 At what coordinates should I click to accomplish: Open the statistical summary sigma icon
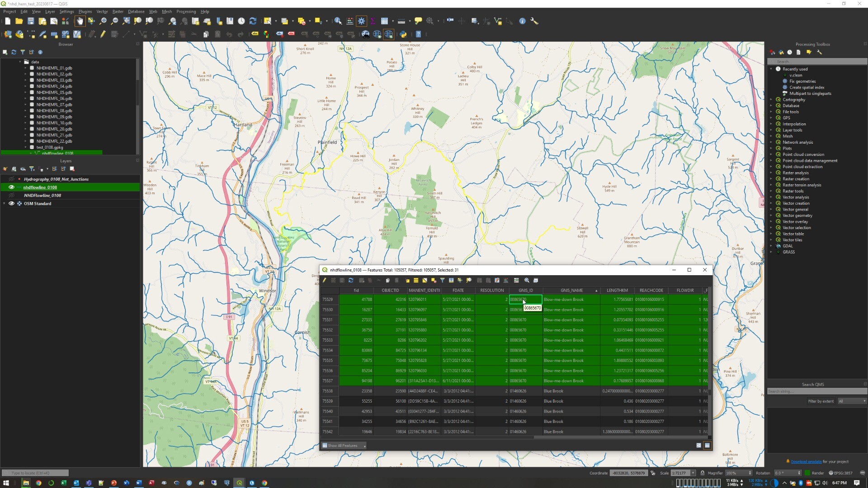pyautogui.click(x=373, y=21)
